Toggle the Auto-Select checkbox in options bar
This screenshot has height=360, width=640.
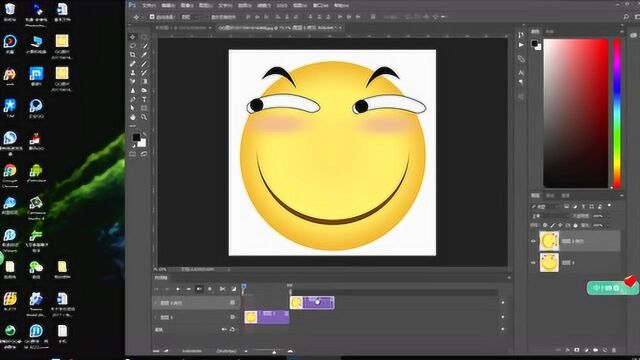click(x=152, y=17)
